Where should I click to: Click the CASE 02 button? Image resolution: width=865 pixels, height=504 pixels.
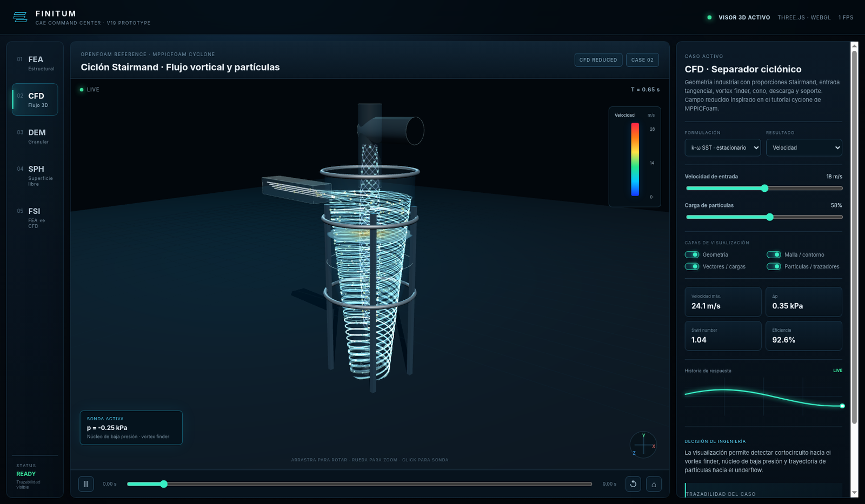coord(642,60)
